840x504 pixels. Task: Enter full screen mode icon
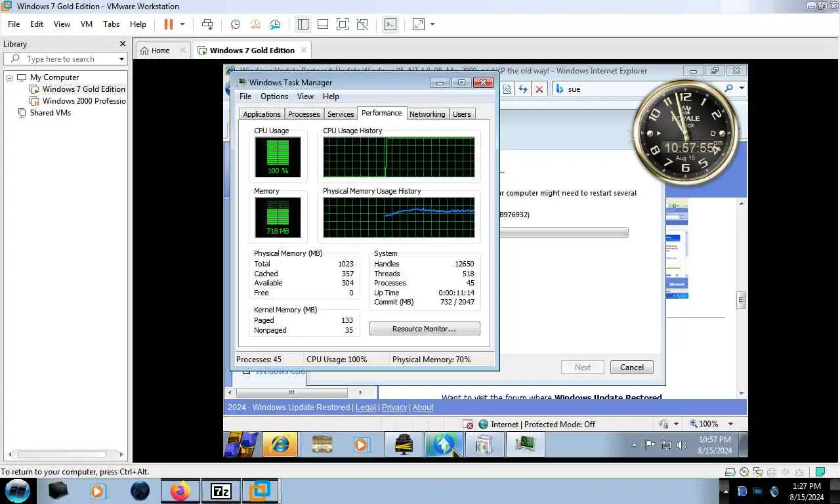(x=342, y=24)
